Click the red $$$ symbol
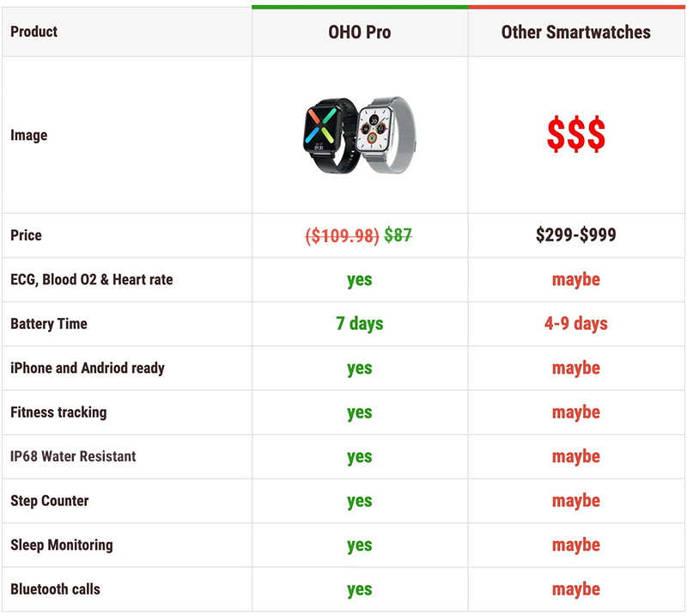The height and width of the screenshot is (616, 687). 576,134
